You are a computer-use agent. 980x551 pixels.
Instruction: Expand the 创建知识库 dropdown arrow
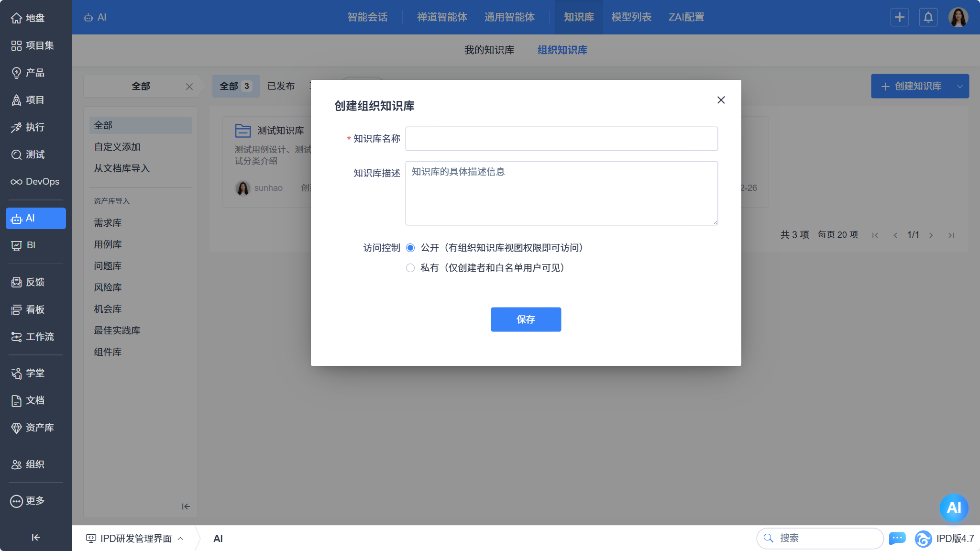(x=959, y=86)
